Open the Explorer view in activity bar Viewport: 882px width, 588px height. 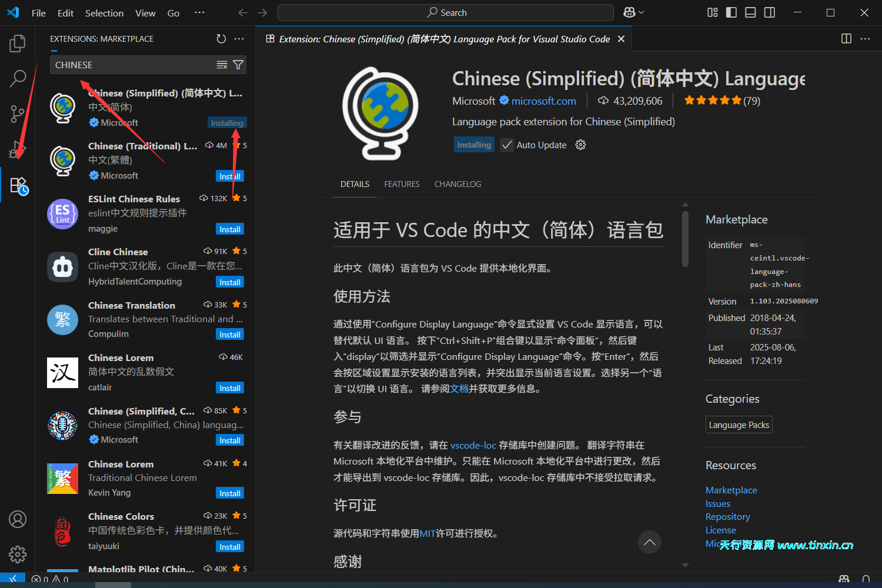point(18,44)
